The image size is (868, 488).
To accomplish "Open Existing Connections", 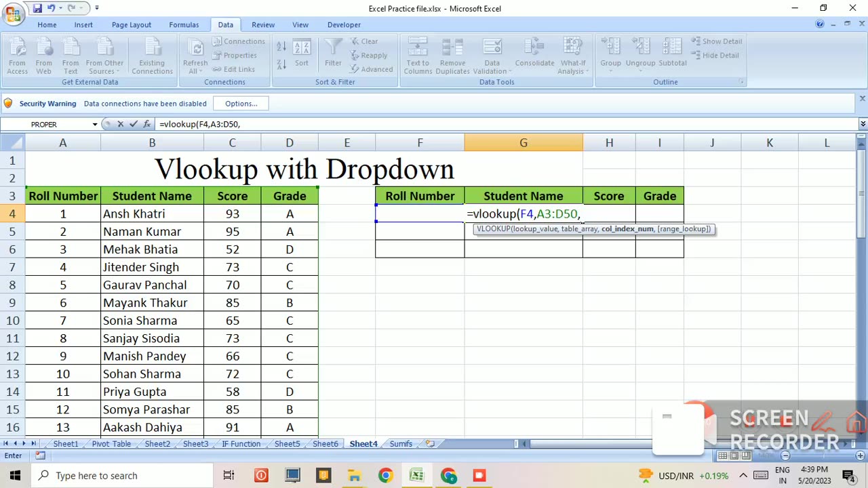I will (152, 56).
